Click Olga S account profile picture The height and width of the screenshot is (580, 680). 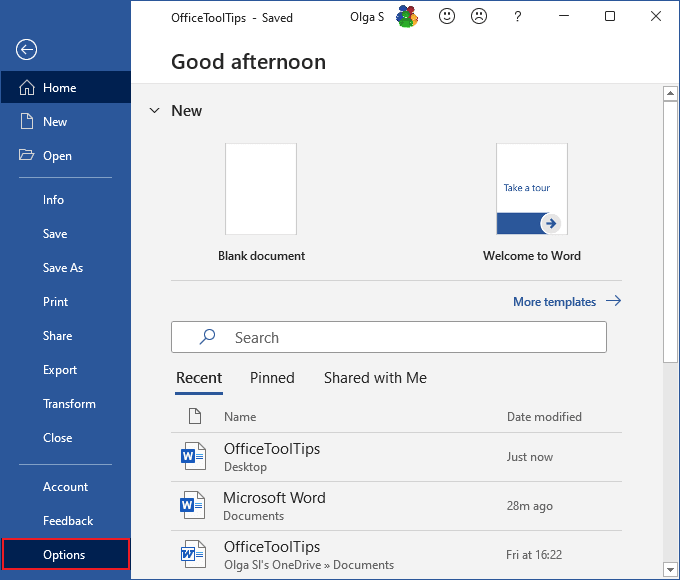click(408, 17)
